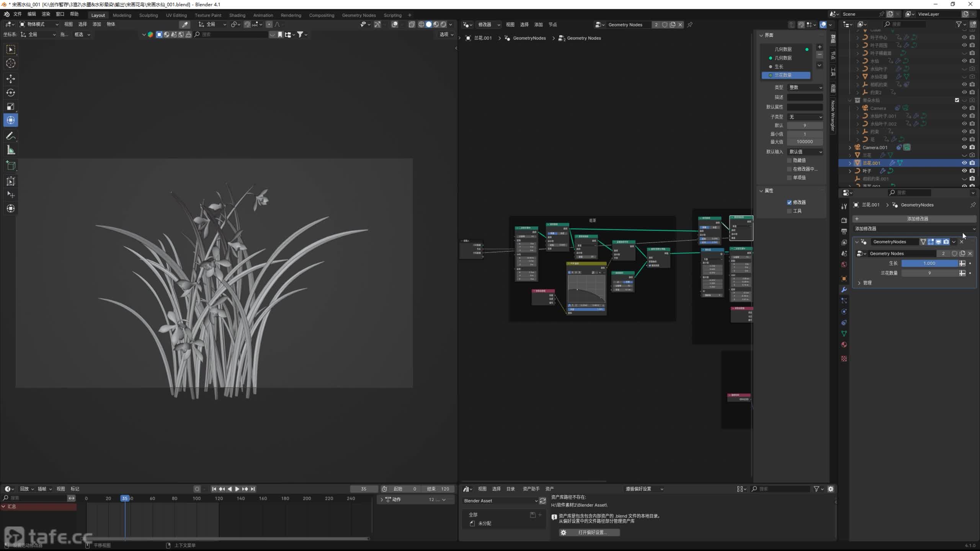Open the 添加修改器 dropdown
The width and height of the screenshot is (980, 551).
pos(915,228)
